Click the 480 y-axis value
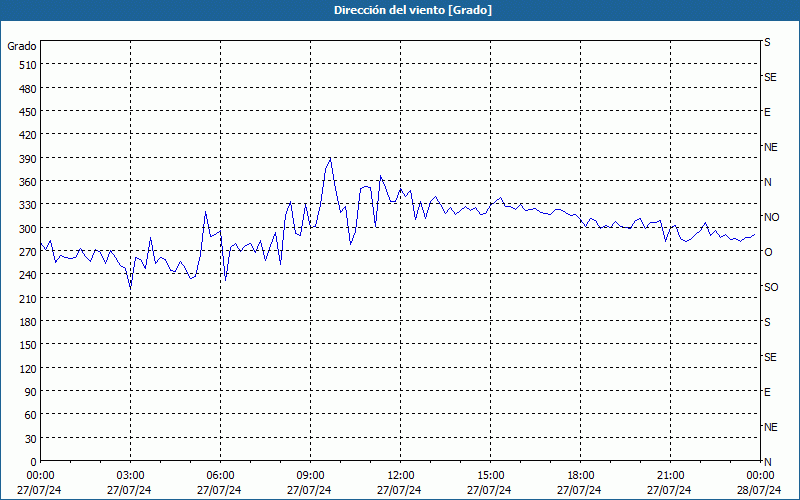 click(x=28, y=89)
